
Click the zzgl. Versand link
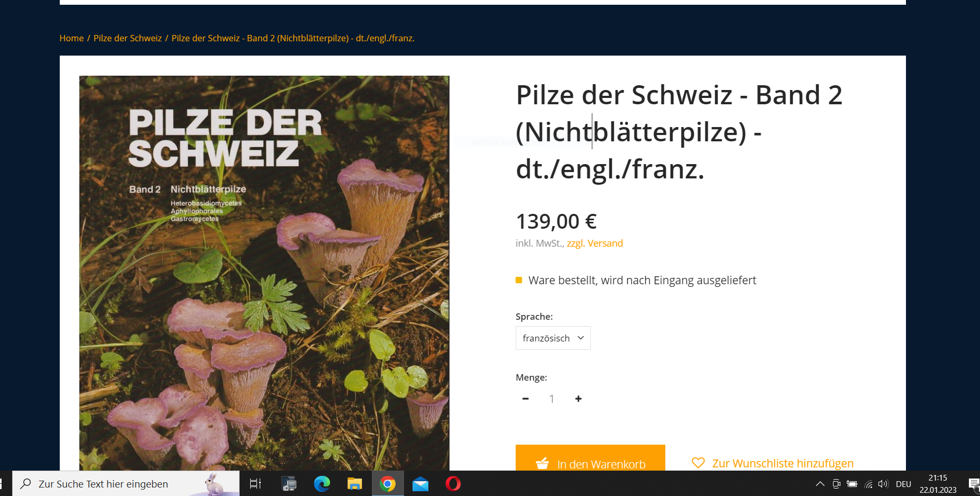pos(594,244)
